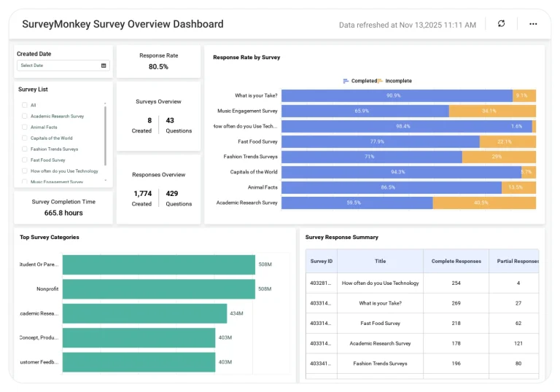
Task: Click the blue 90.9% bar for What is your Take?
Action: (x=397, y=95)
